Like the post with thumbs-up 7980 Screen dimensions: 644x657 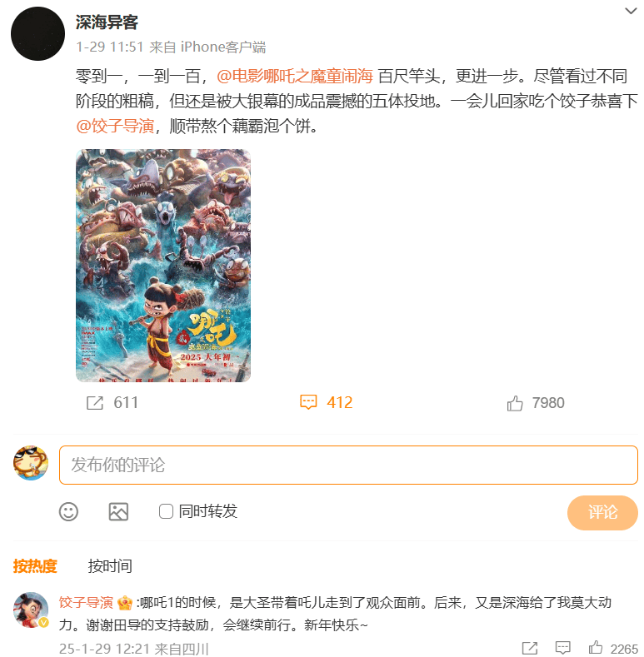tap(515, 403)
